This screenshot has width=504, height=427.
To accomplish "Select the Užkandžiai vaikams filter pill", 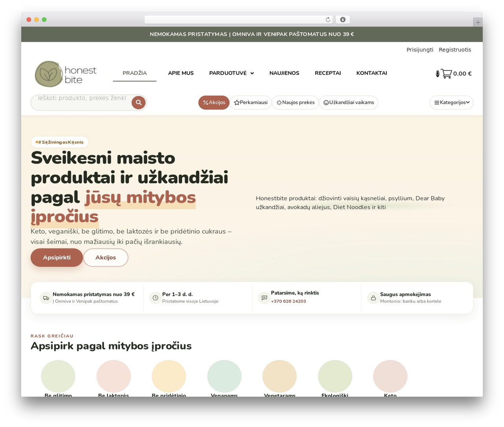I will [348, 103].
